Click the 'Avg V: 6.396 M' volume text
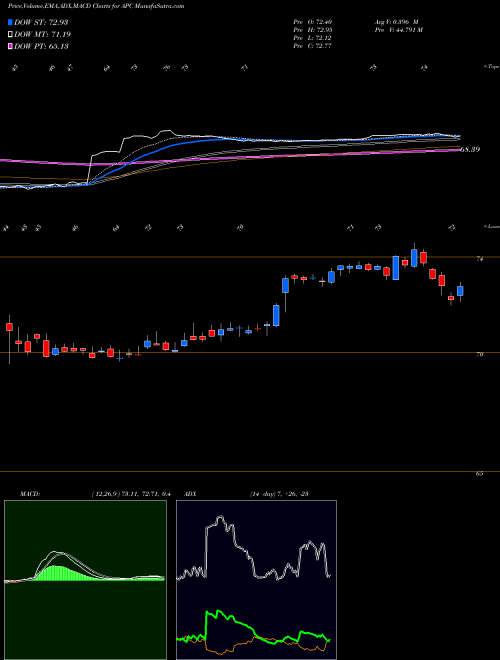 tap(396, 22)
